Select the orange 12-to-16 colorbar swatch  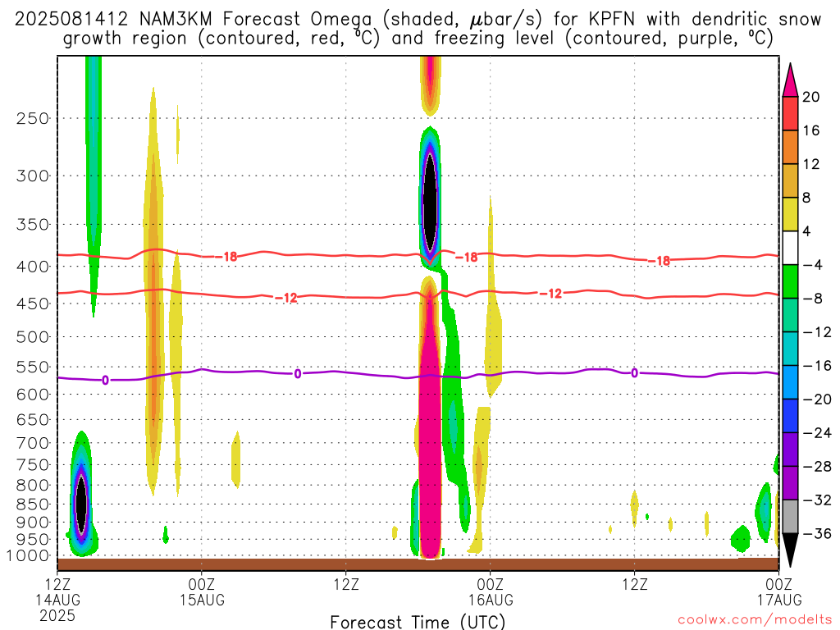790,148
